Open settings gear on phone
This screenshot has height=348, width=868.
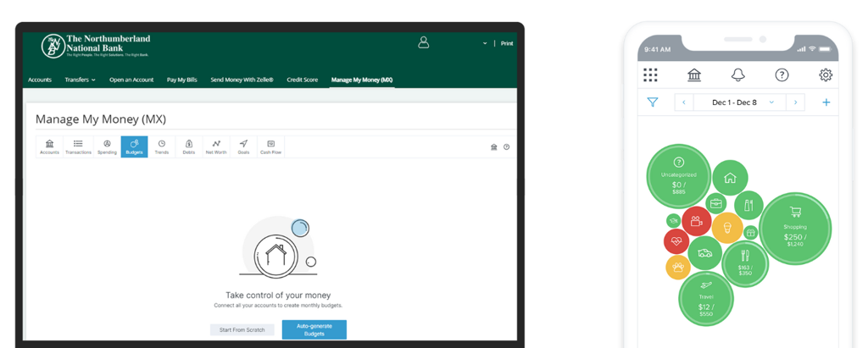pos(826,75)
